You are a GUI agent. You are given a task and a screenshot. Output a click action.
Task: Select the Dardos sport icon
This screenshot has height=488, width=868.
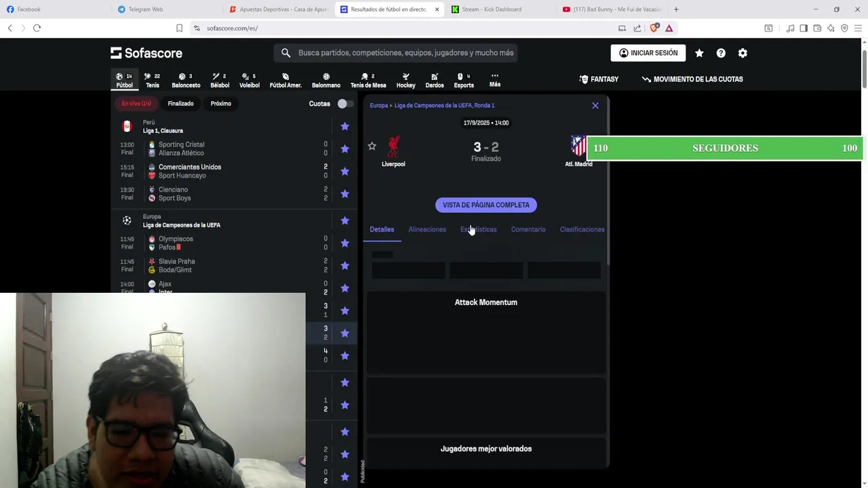(435, 80)
